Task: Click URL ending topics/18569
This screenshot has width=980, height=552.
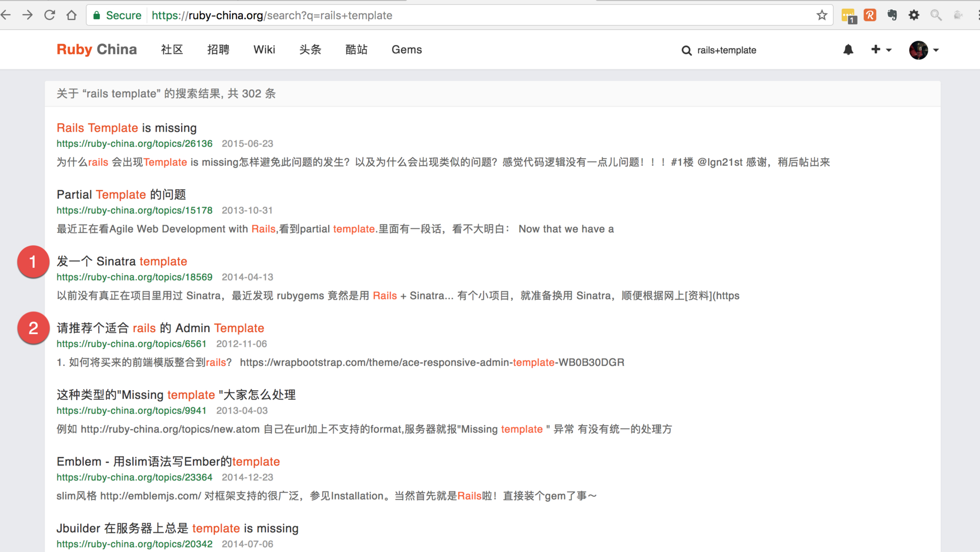Action: point(134,277)
